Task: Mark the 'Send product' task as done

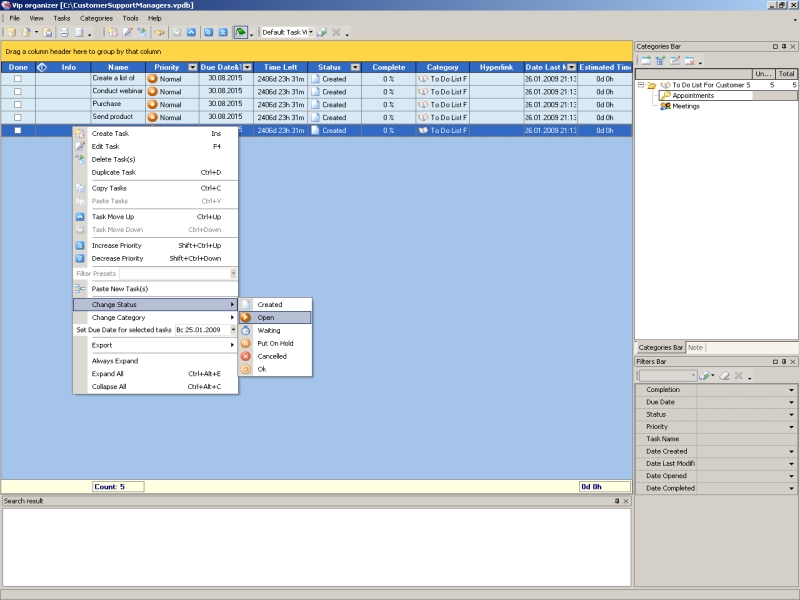Action: [17, 117]
